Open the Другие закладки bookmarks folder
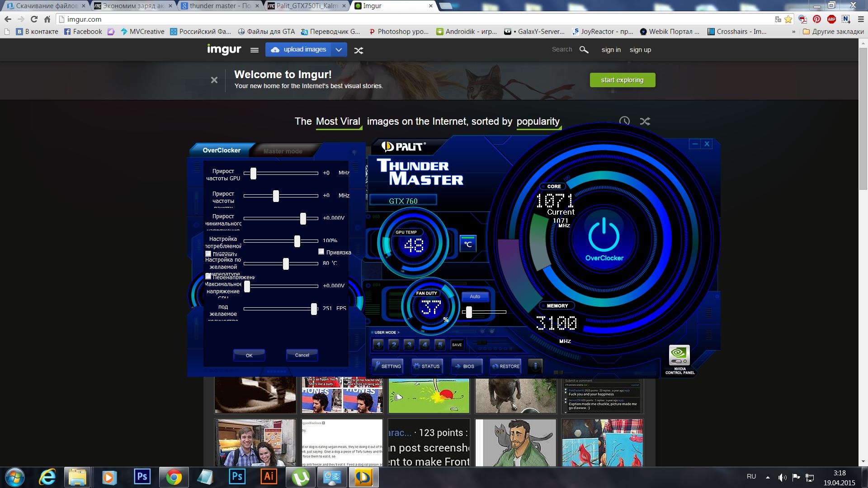 [833, 32]
